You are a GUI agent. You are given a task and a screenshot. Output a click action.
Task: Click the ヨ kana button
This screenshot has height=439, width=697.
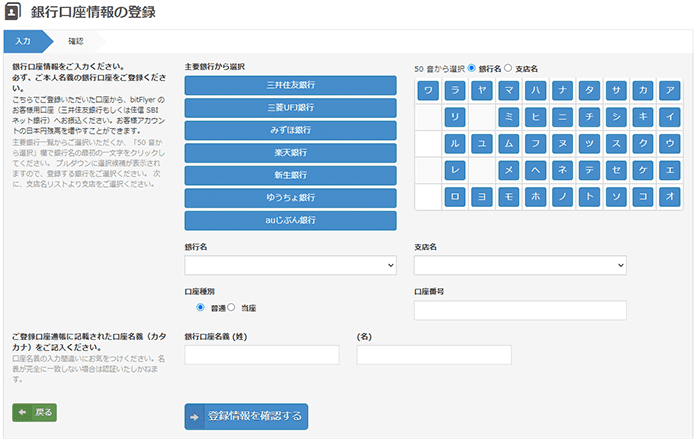[482, 197]
